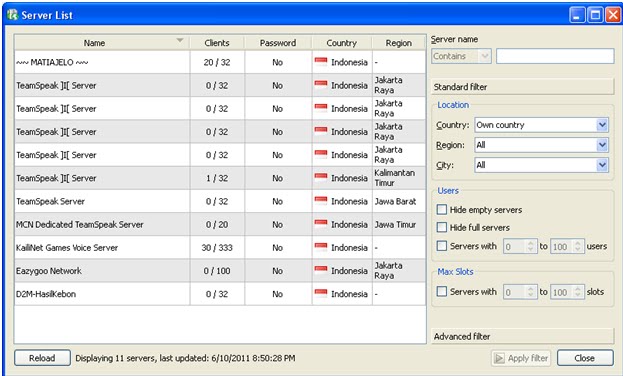Click the Indonesia flag in the MATIAJELO row

(x=321, y=62)
